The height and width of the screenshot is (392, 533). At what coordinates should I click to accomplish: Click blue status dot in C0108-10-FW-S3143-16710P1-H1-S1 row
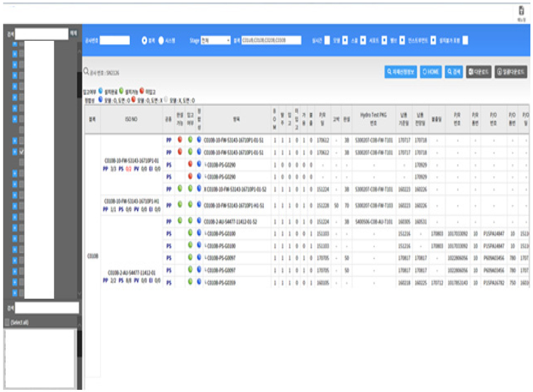tap(199, 204)
